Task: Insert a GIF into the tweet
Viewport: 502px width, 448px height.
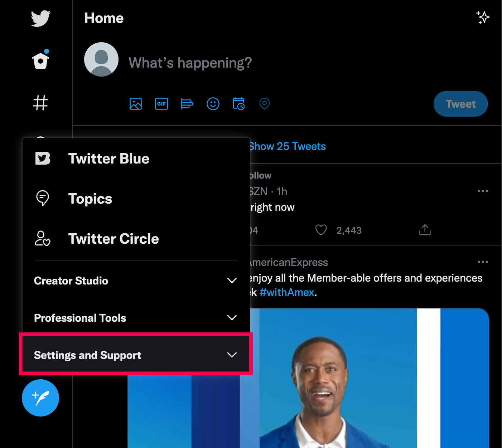Action: click(x=161, y=104)
